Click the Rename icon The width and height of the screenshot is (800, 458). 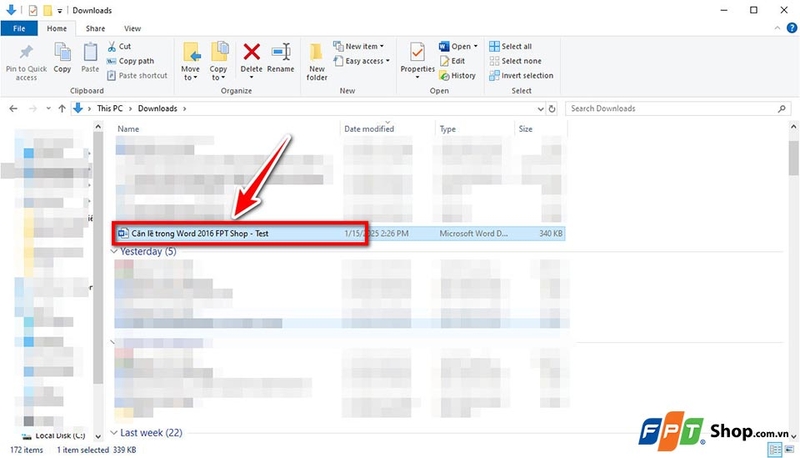pyautogui.click(x=281, y=52)
